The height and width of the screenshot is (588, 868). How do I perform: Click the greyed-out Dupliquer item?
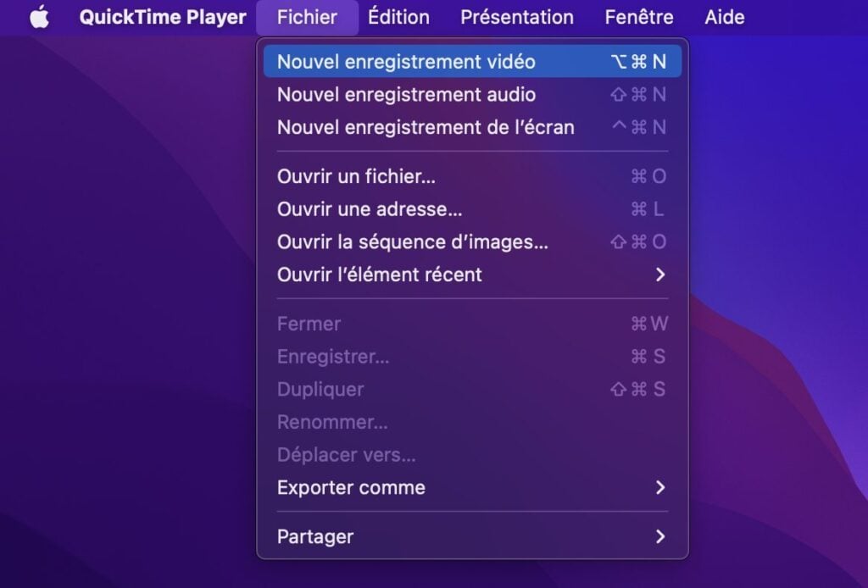coord(472,389)
